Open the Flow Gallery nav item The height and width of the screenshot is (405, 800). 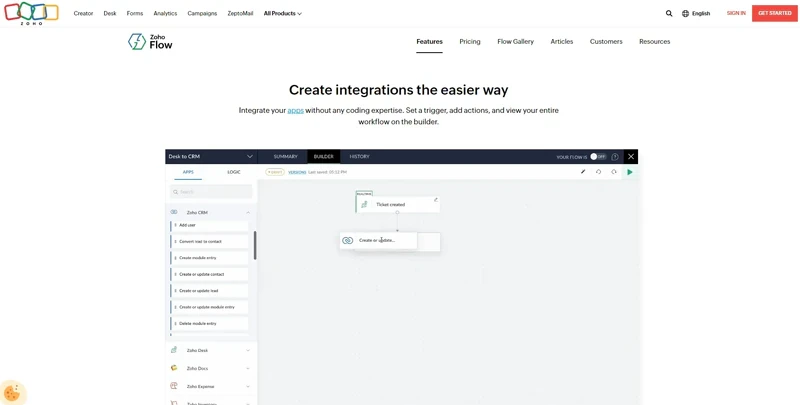[515, 42]
